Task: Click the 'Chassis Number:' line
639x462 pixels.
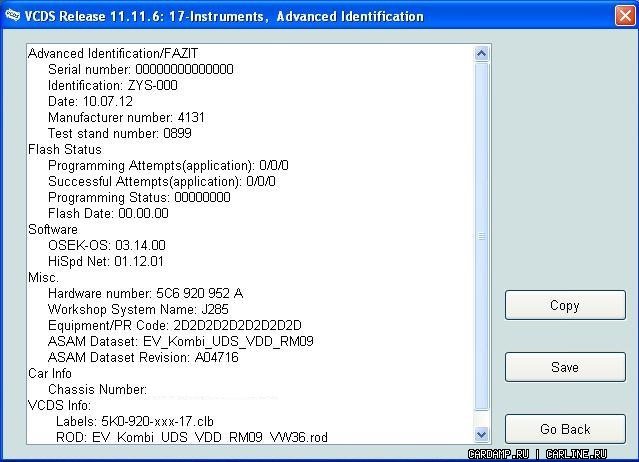Action: click(97, 389)
